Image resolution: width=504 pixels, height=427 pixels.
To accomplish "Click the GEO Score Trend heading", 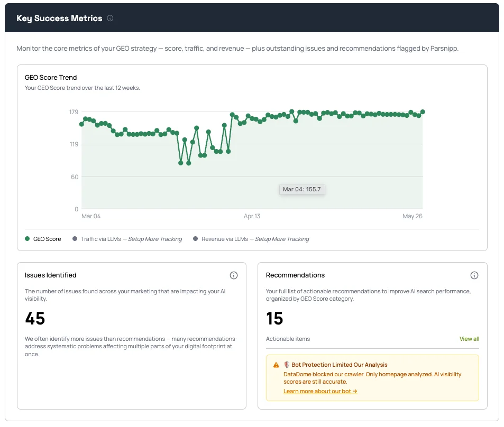I will [51, 78].
